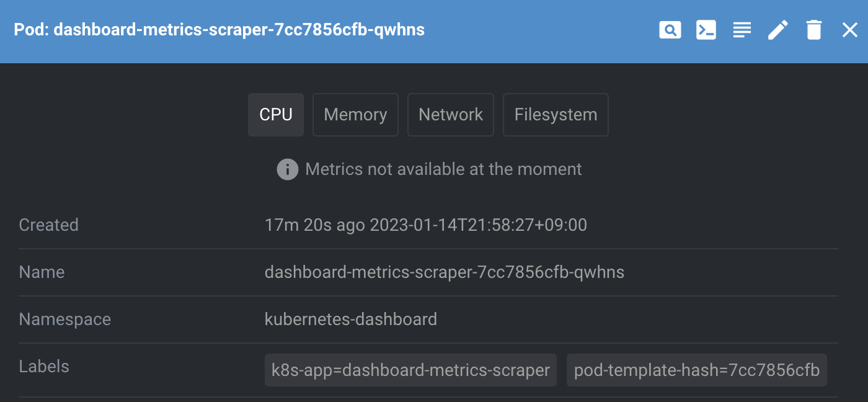Click the k8s-app=dashboard-metrics-scraper label badge
The height and width of the screenshot is (402, 868).
[410, 370]
